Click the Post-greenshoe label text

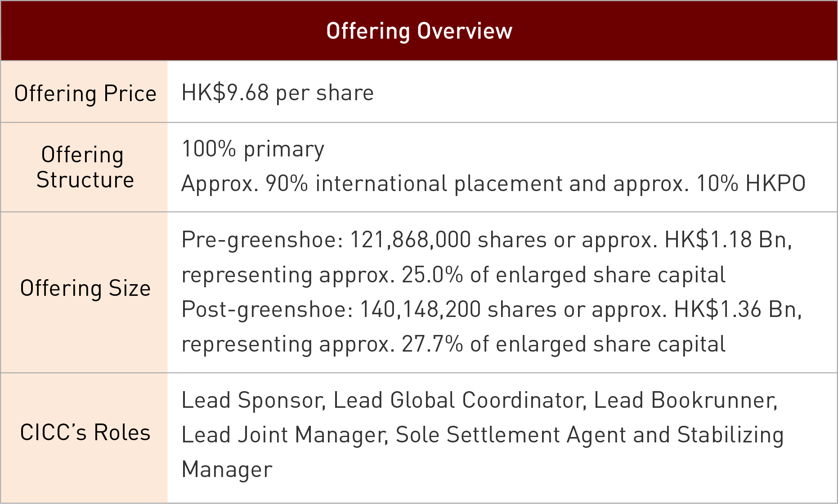click(x=267, y=309)
